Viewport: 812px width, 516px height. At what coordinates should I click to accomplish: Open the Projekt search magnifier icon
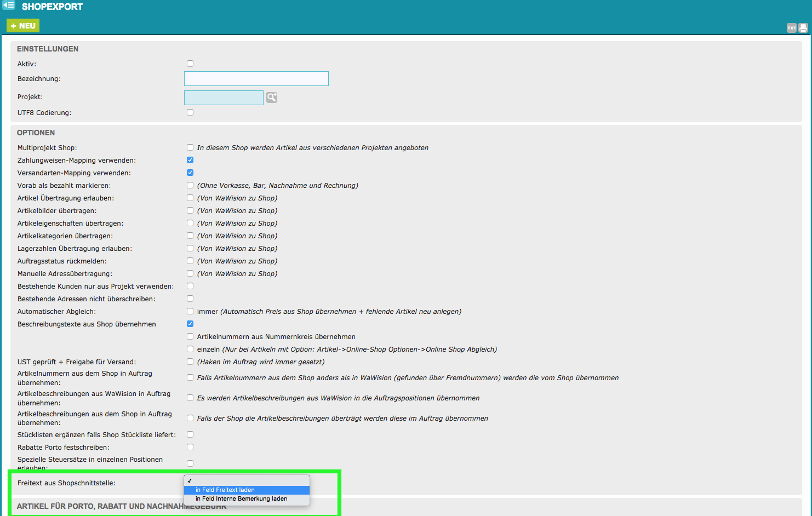pyautogui.click(x=272, y=98)
